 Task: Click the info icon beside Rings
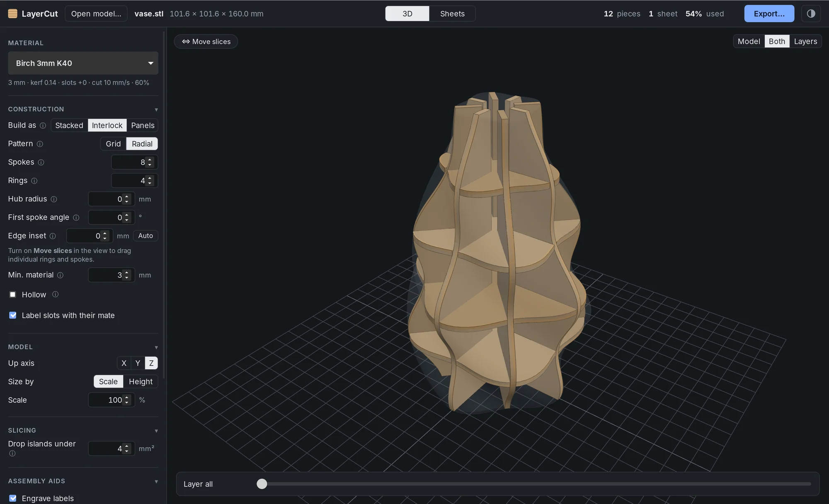coord(34,181)
